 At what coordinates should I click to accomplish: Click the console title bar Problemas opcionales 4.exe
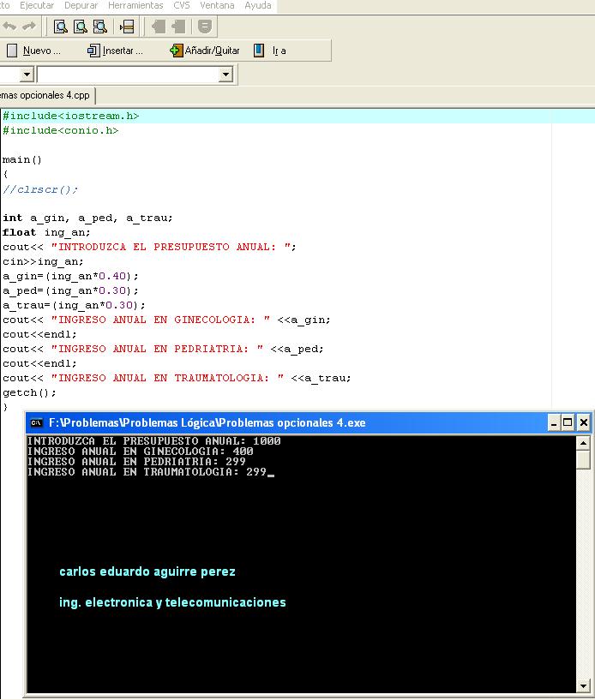click(285, 422)
